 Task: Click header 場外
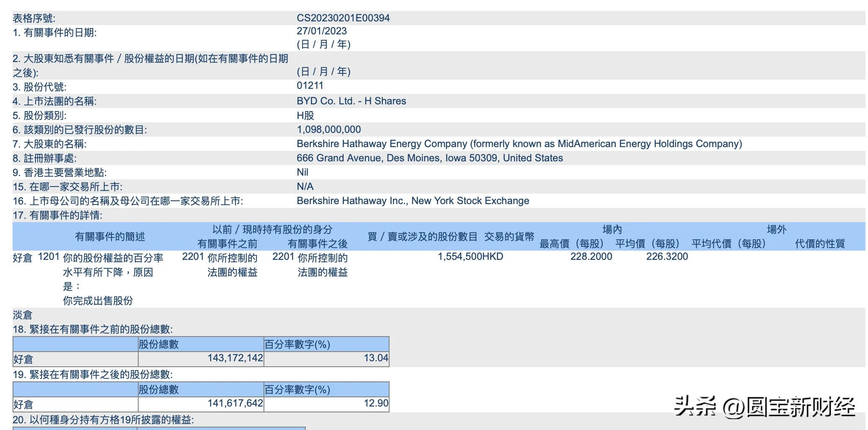click(777, 229)
